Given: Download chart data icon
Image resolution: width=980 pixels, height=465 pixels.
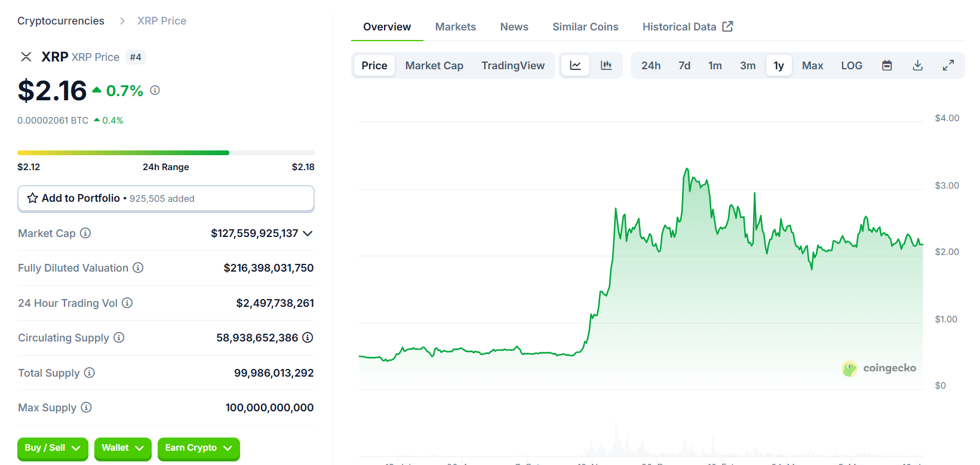Looking at the screenshot, I should (918, 66).
